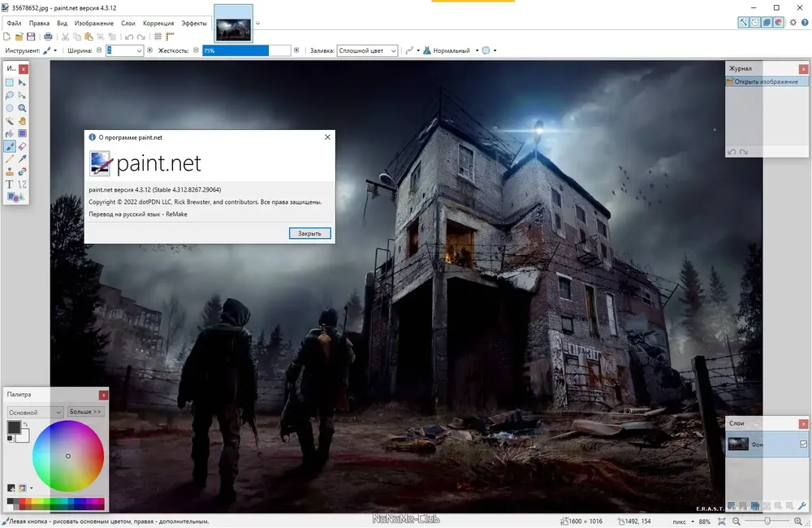This screenshot has height=528, width=812.
Task: Open the Заливка fill style dropdown
Action: [367, 50]
